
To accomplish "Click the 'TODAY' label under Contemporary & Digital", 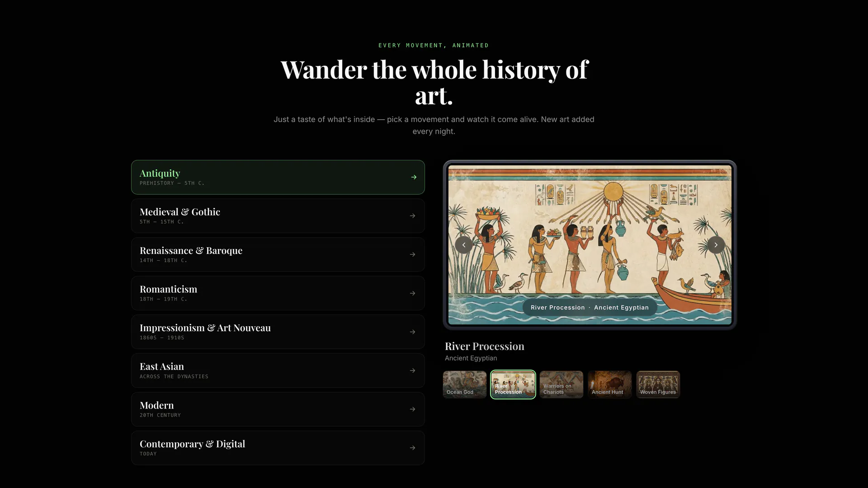I will click(148, 454).
